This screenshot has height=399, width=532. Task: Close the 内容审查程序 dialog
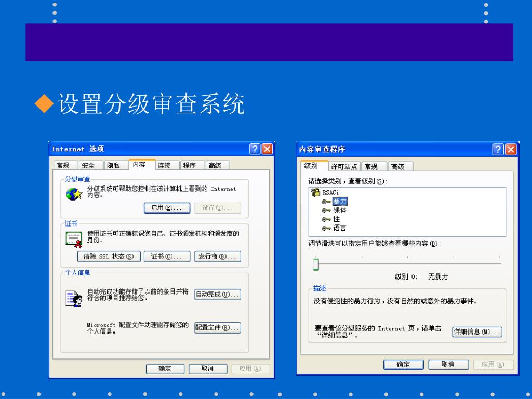pyautogui.click(x=511, y=149)
